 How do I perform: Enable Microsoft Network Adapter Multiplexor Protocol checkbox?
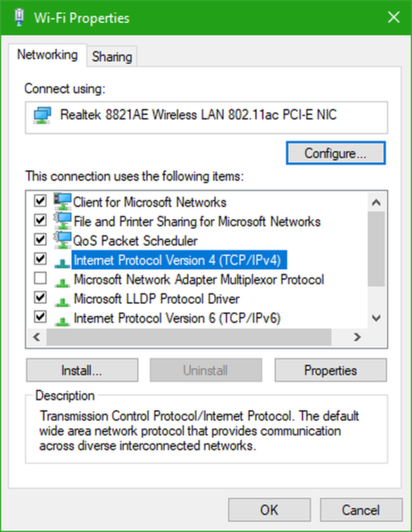tap(40, 278)
